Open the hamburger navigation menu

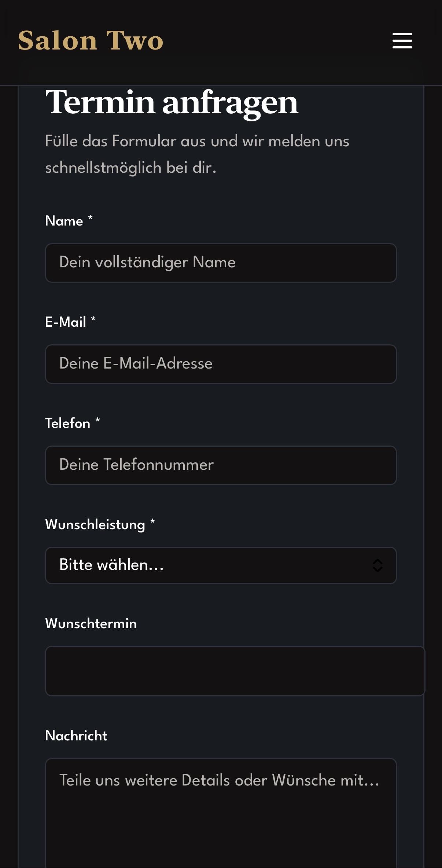coord(402,40)
